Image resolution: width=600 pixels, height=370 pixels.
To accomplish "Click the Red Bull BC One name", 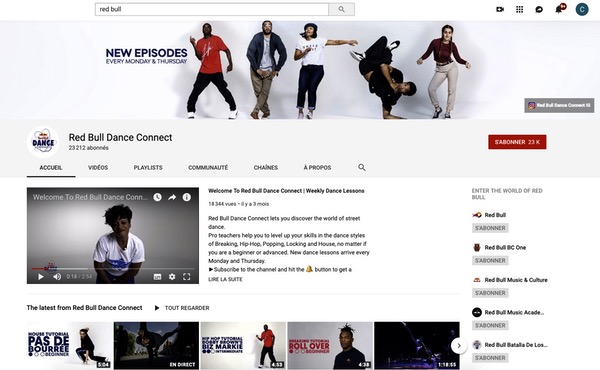I will (505, 248).
